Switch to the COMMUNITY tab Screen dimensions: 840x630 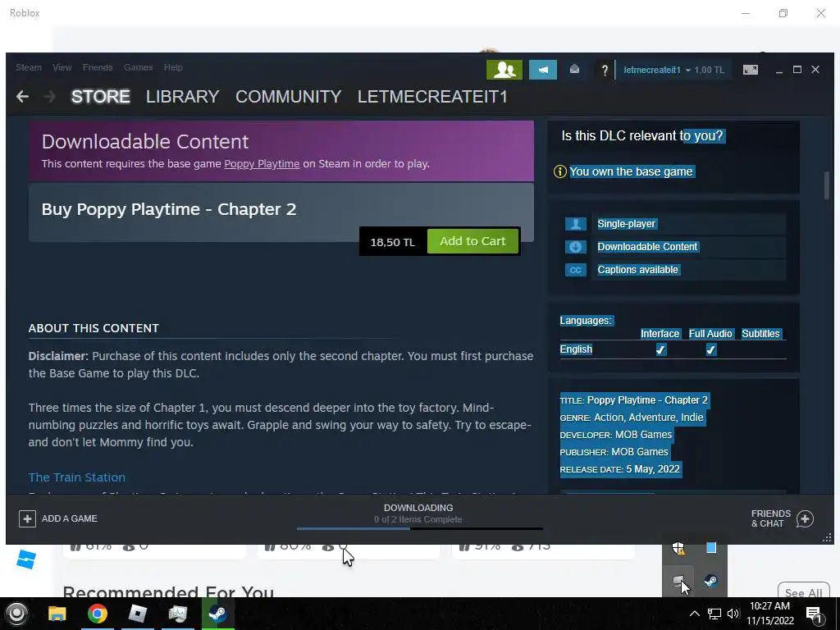[288, 97]
